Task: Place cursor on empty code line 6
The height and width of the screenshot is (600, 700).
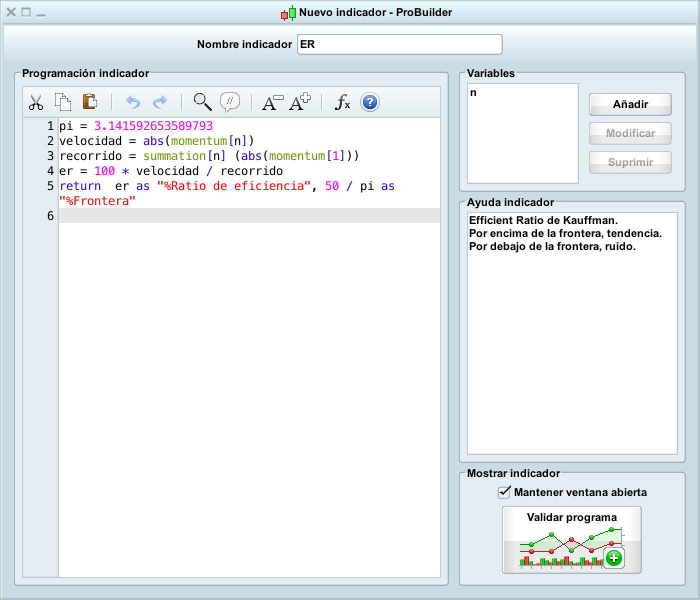Action: click(249, 216)
